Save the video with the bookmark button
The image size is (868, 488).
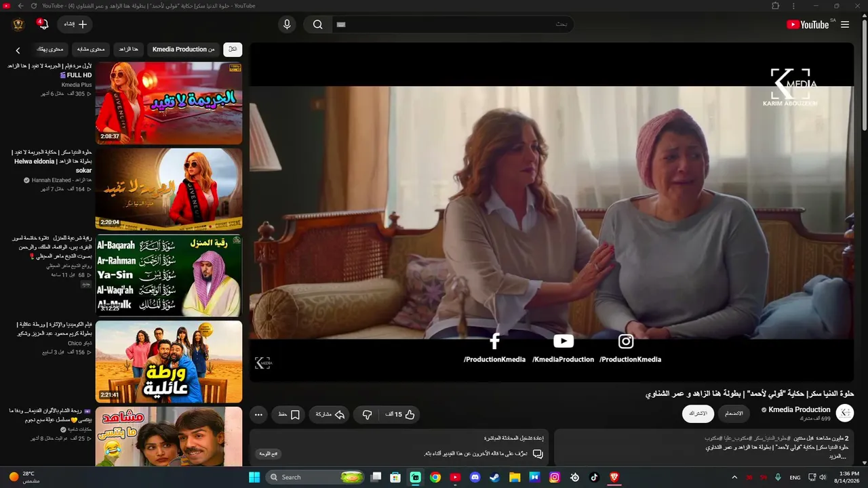(x=289, y=414)
